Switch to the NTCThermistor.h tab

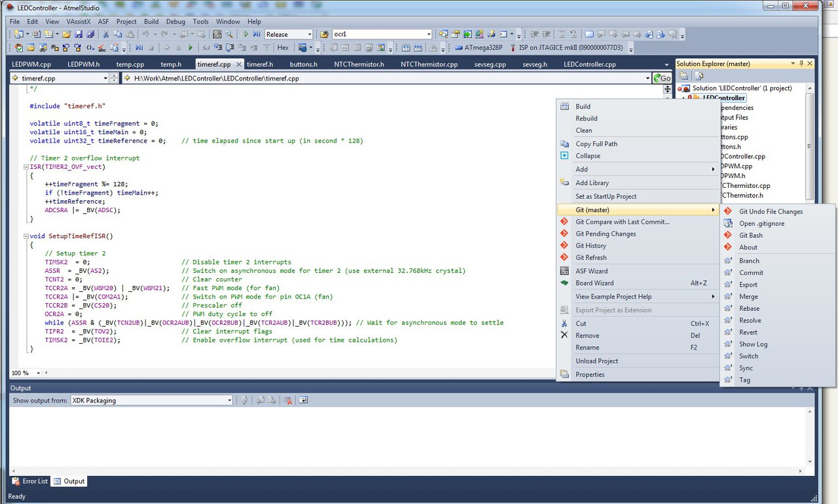[x=359, y=64]
